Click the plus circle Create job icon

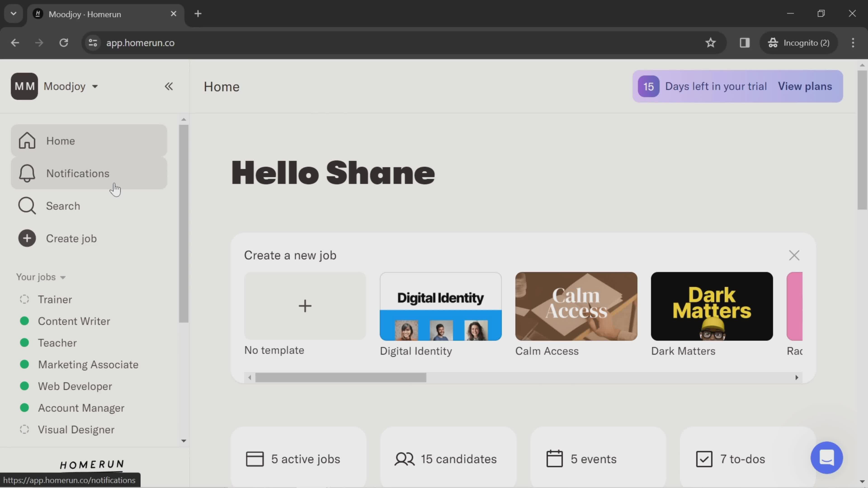click(x=27, y=238)
